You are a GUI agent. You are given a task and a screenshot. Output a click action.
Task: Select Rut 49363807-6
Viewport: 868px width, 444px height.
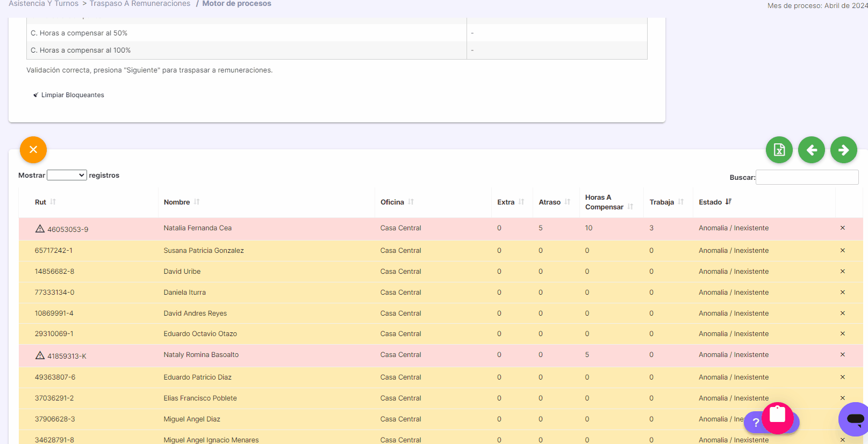click(55, 377)
